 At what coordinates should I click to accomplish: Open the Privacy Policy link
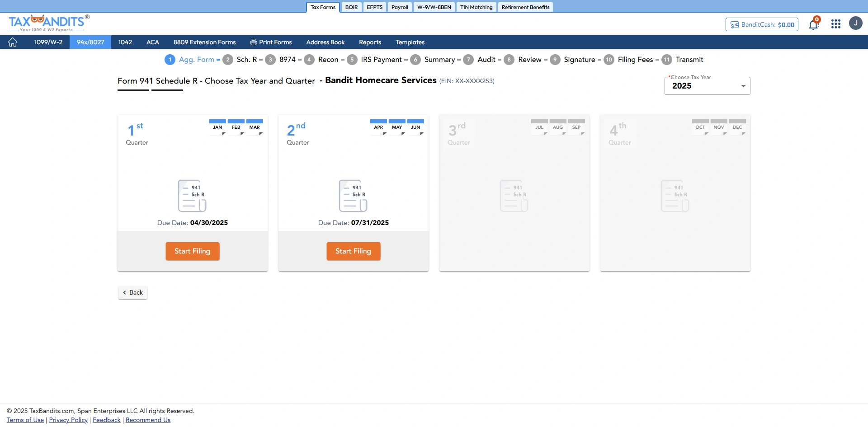[x=68, y=420]
